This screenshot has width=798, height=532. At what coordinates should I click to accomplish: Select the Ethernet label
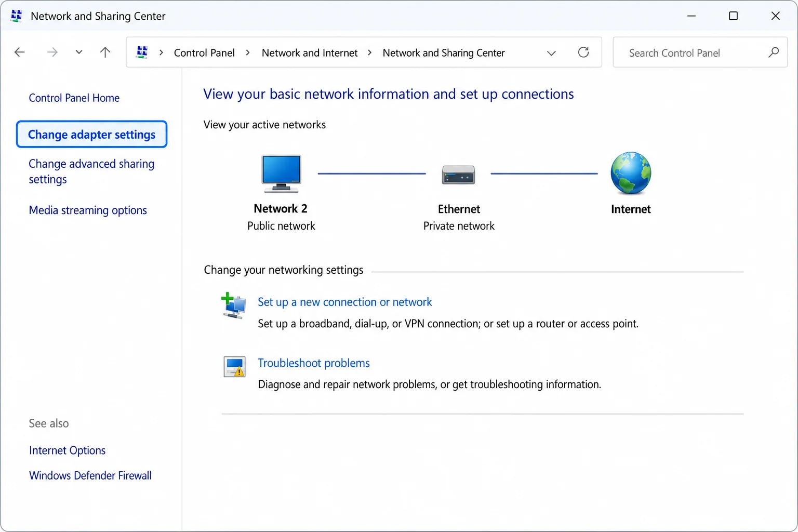pyautogui.click(x=459, y=209)
